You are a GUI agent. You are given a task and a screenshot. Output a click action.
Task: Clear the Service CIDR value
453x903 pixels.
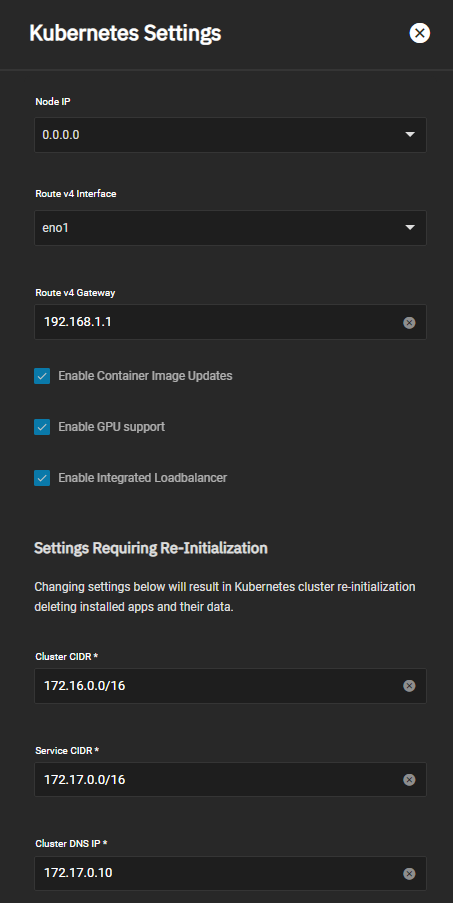[409, 780]
